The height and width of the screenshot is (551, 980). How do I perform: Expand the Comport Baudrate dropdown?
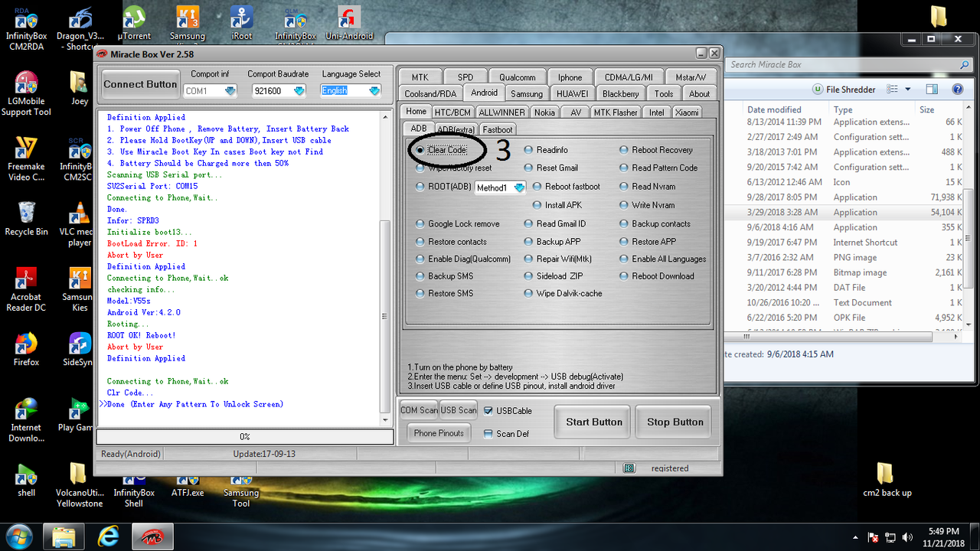(299, 91)
